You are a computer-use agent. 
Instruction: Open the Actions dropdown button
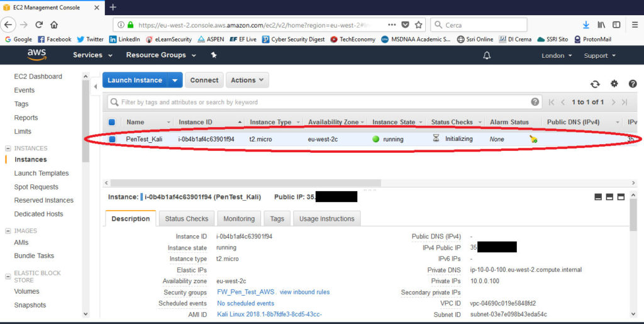click(x=247, y=80)
